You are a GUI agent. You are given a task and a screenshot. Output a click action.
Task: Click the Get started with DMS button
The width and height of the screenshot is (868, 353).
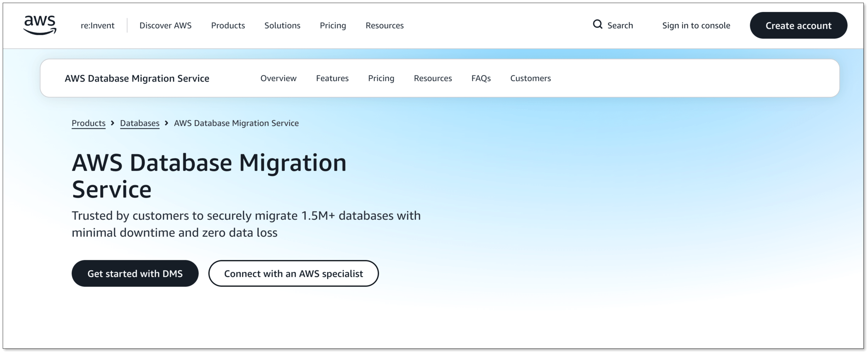pyautogui.click(x=135, y=274)
